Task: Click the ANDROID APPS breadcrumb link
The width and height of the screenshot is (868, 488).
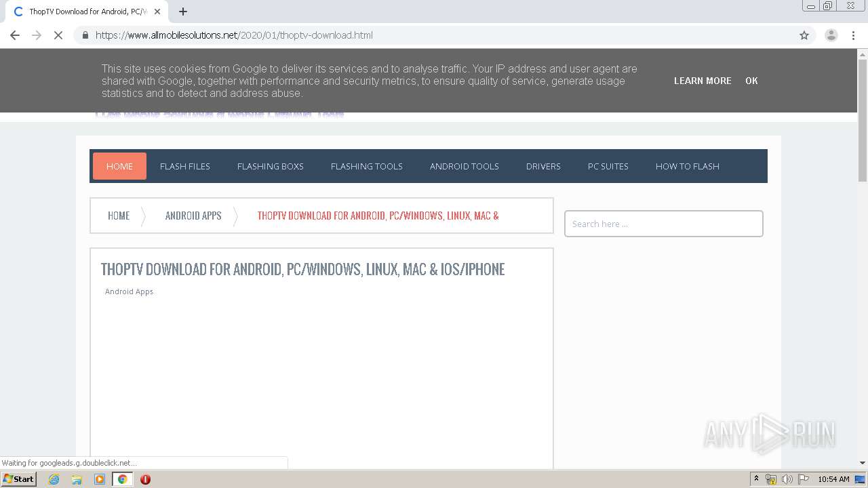Action: (193, 216)
